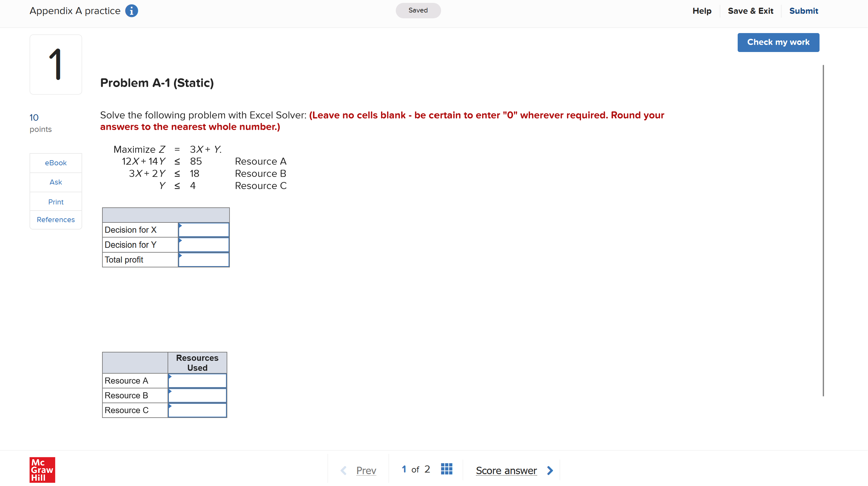The height and width of the screenshot is (486, 868).
Task: Click Save & Exit
Action: [751, 11]
